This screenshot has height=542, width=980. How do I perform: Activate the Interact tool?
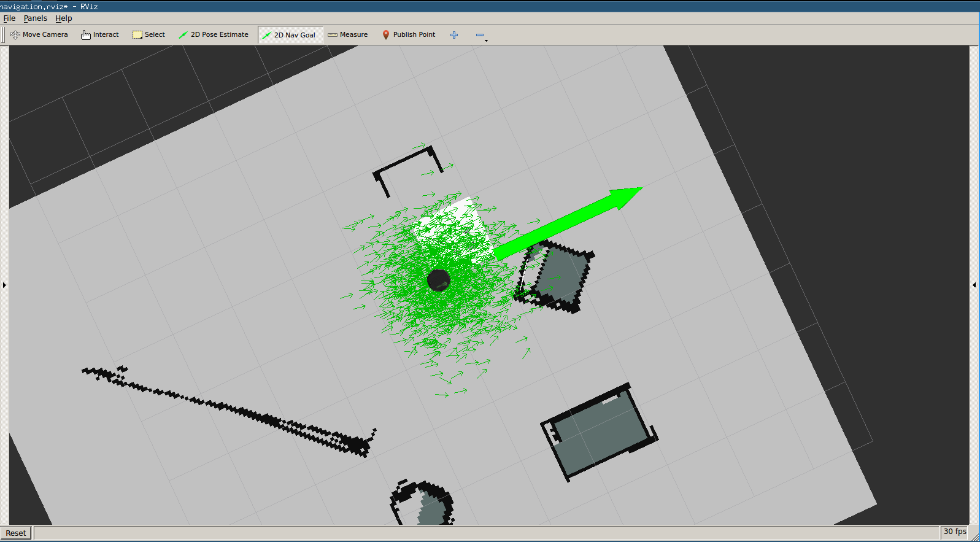point(99,35)
